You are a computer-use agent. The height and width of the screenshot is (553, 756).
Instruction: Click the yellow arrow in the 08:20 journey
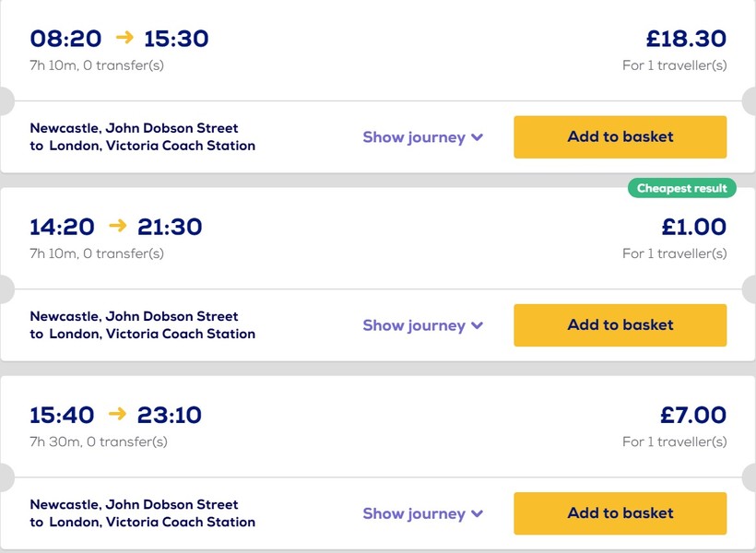pyautogui.click(x=124, y=38)
